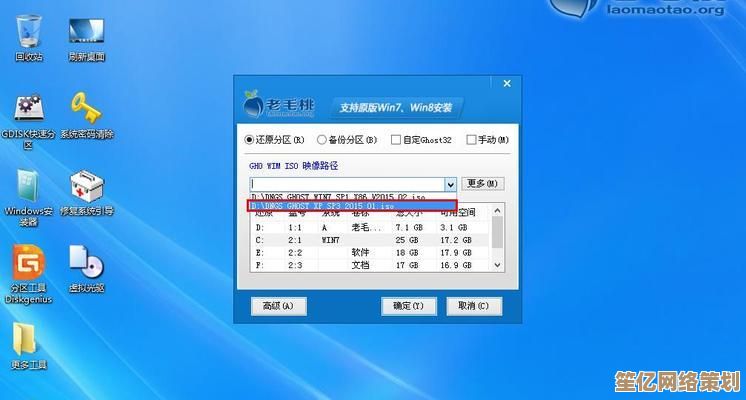This screenshot has height=400, width=746.
Task: Open the system password removal key icon
Action: pyautogui.click(x=86, y=116)
